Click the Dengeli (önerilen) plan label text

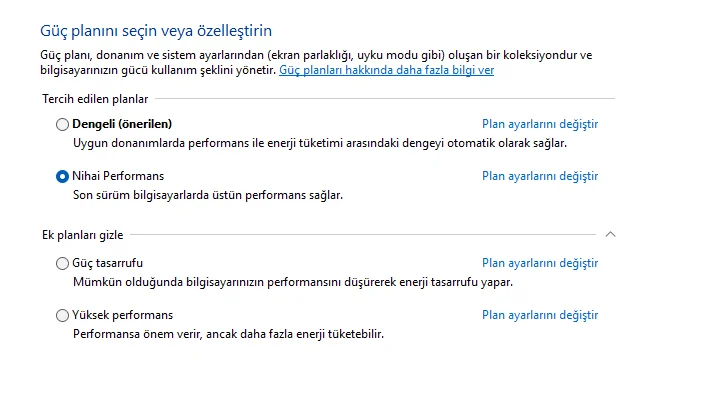[x=122, y=124]
